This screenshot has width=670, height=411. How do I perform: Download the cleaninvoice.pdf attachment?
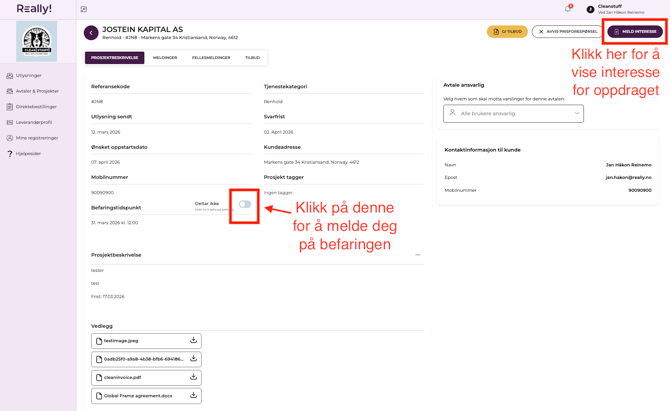(193, 378)
